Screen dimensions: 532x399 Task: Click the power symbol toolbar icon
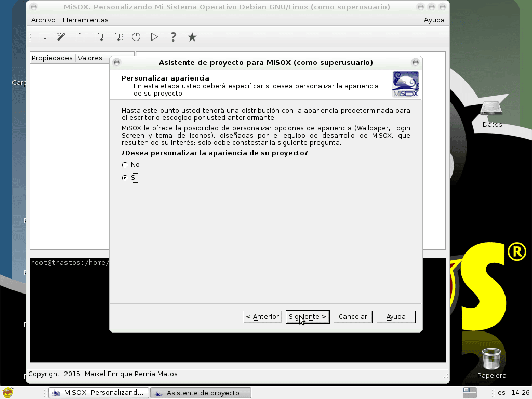136,37
